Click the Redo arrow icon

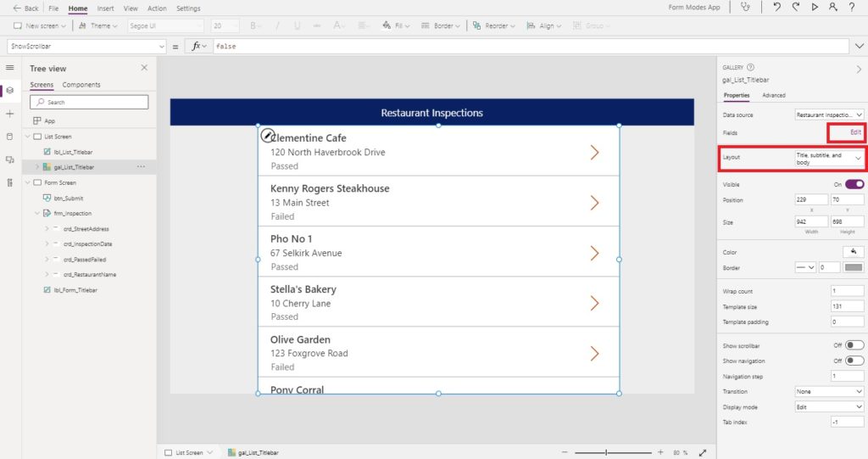(x=796, y=7)
